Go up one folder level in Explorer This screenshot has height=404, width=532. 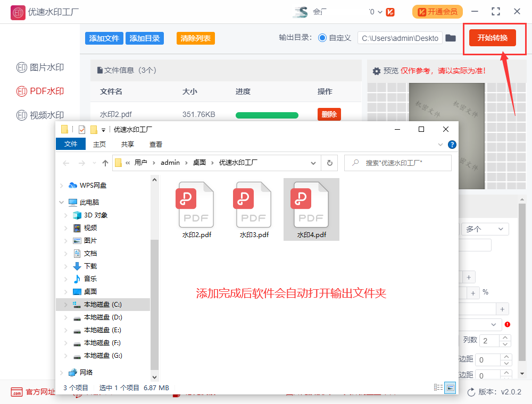(x=105, y=163)
